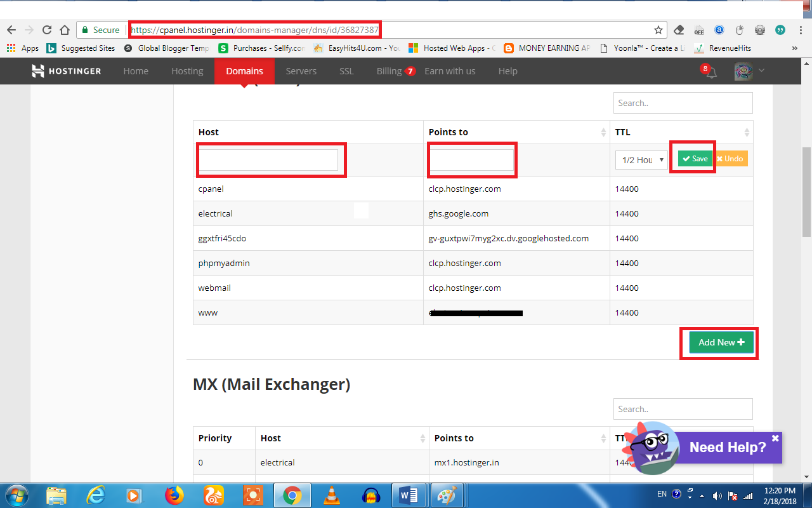
Task: Click the MX section Search field
Action: click(x=683, y=409)
